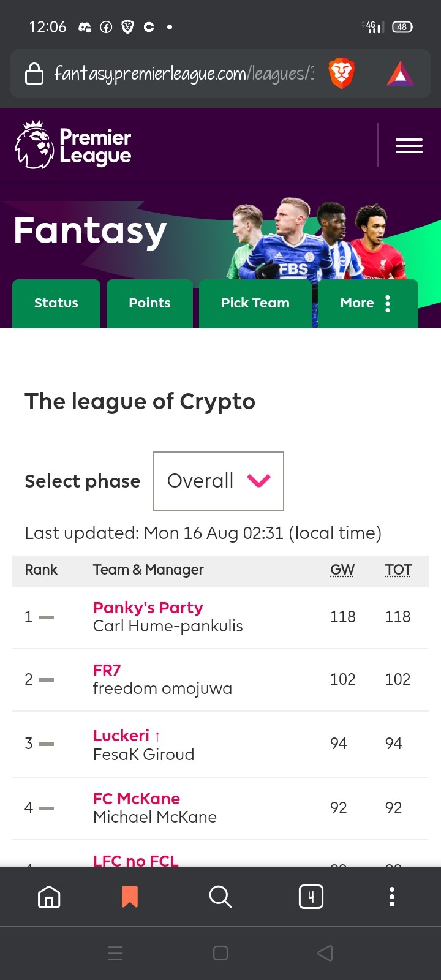Open browser three-dot options menu
The image size is (441, 980).
[392, 897]
